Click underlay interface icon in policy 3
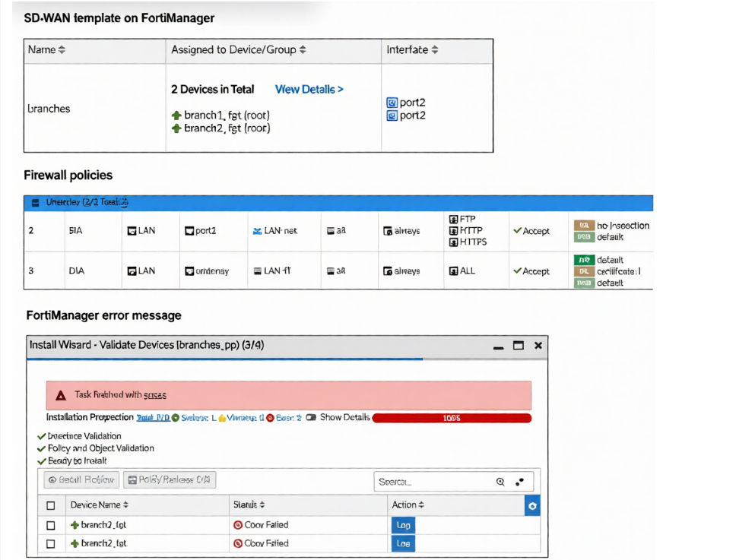The image size is (736, 560). click(x=189, y=271)
